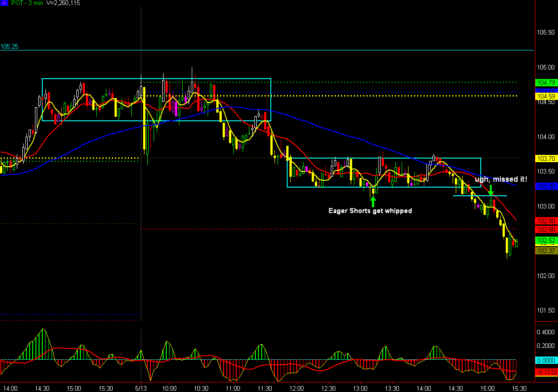
Task: Click the 10:00 time axis label
Action: pos(169,389)
